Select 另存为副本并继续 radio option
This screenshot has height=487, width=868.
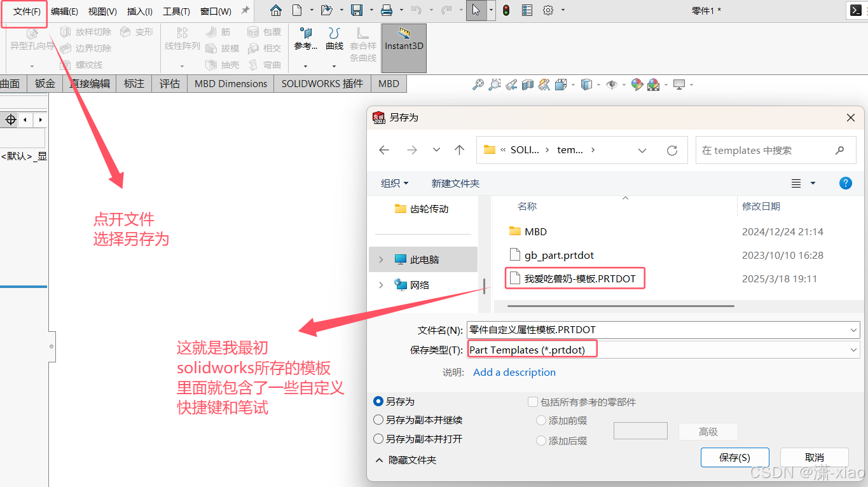coord(378,420)
